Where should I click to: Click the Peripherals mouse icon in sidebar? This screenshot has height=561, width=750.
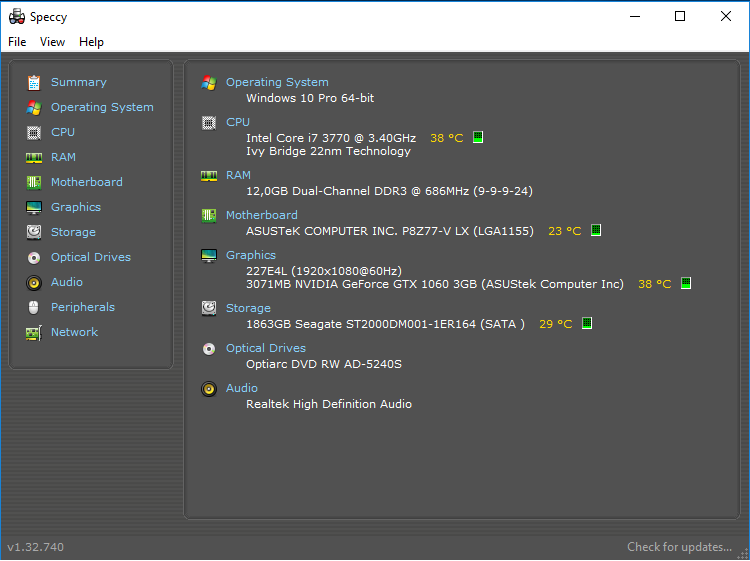[x=34, y=307]
